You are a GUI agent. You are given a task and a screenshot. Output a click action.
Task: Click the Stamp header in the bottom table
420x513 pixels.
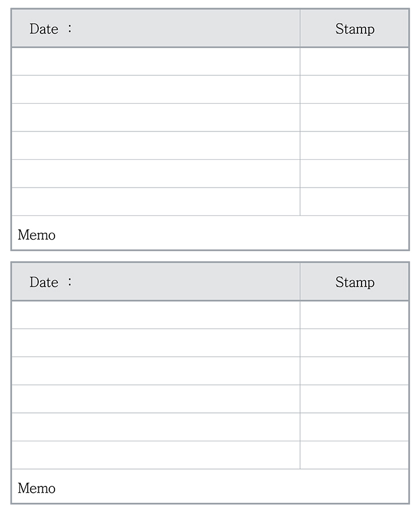pyautogui.click(x=355, y=282)
